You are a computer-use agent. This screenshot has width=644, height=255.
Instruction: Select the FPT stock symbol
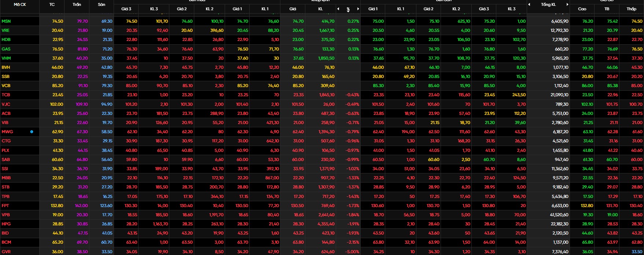(5, 206)
